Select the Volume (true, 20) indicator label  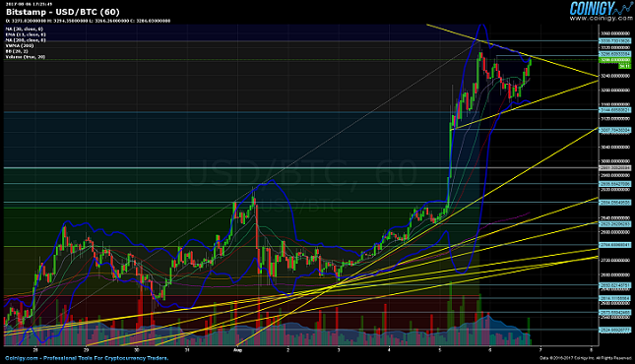point(26,57)
